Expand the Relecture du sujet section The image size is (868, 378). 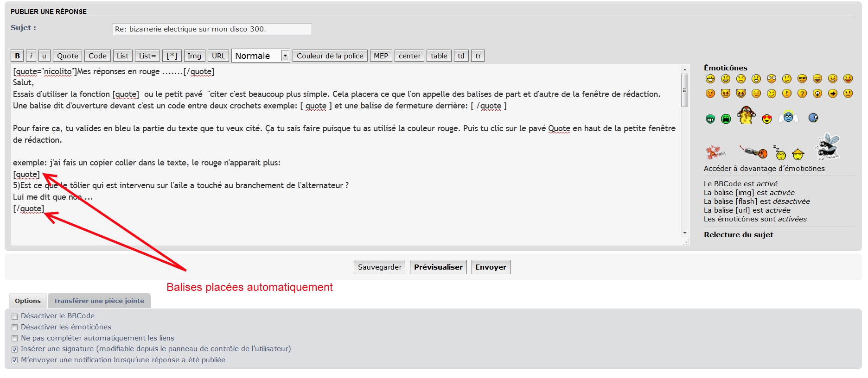[x=738, y=235]
